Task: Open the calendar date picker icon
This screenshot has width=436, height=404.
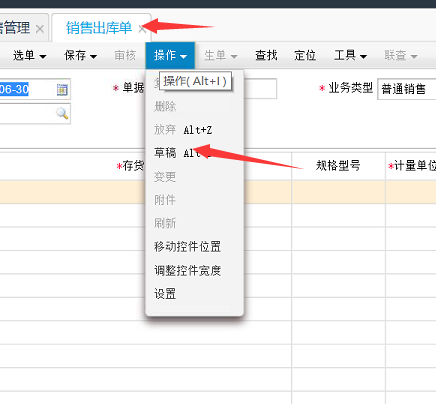Action: (x=62, y=89)
